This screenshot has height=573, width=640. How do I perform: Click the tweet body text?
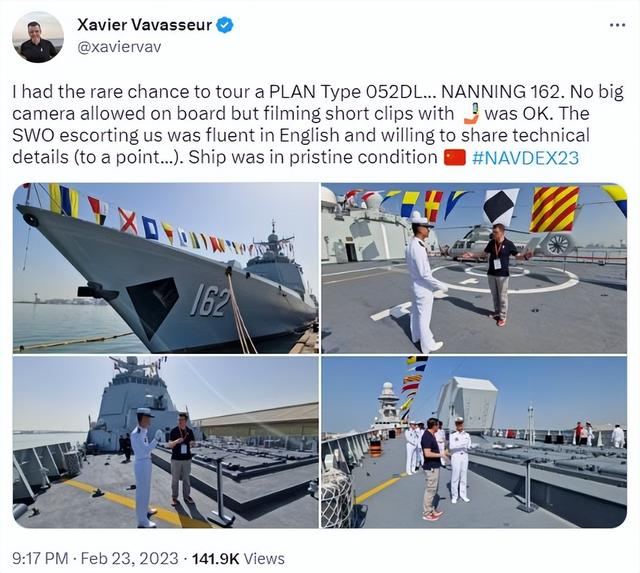(x=318, y=124)
